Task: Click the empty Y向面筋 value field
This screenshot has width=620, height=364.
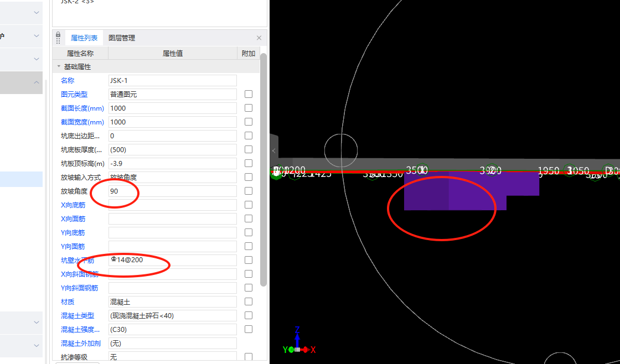Action: click(172, 247)
